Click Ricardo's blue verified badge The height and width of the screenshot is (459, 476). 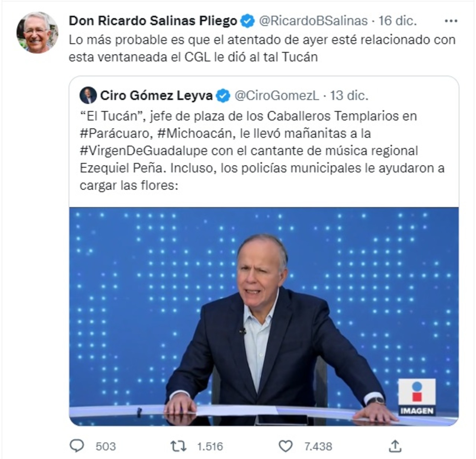(247, 21)
